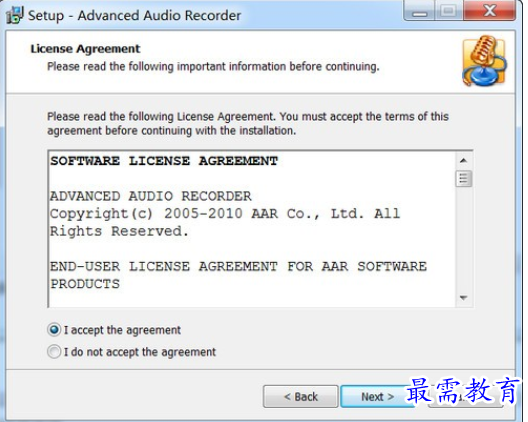Click "END-USER LICENSE AGREEMENT FOR AAR SOFTWARE" line

click(238, 266)
